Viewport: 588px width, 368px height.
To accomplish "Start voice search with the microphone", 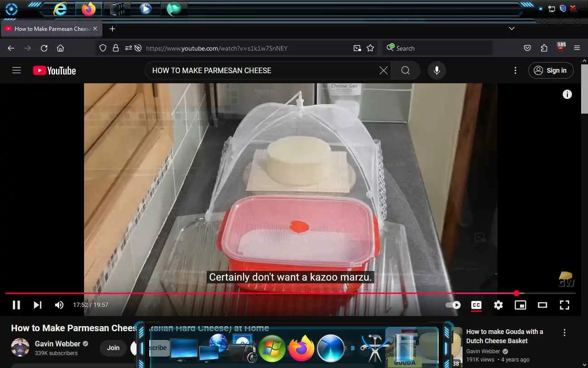I will coord(437,70).
